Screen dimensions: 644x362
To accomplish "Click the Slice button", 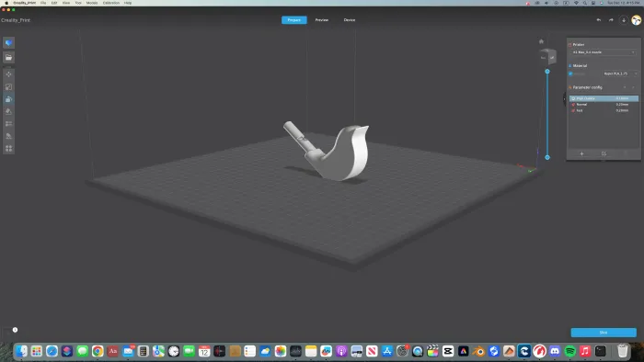I will pos(604,333).
